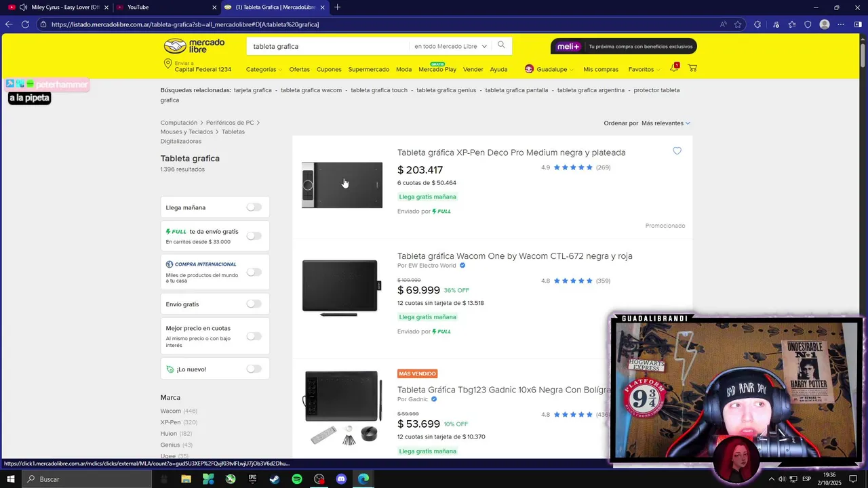The image size is (868, 488).
Task: Reload the page with refresh icon
Action: 25,24
